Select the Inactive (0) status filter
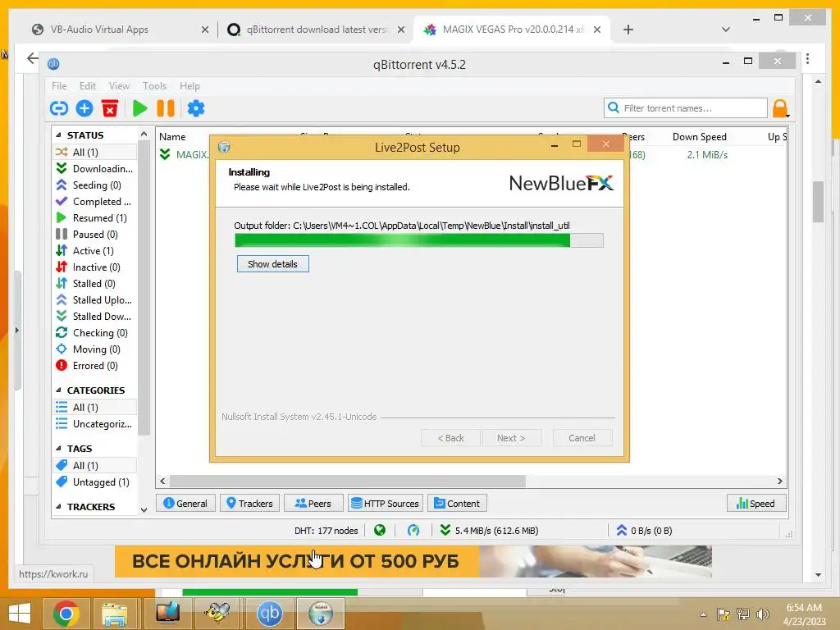This screenshot has width=840, height=630. click(x=95, y=267)
